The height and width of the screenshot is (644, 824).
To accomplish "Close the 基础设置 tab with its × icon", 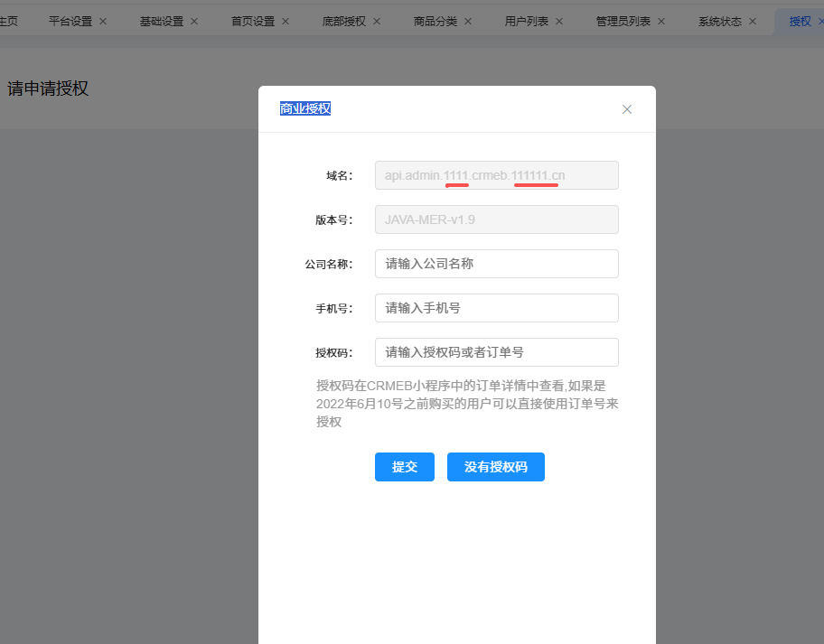I will tap(194, 22).
